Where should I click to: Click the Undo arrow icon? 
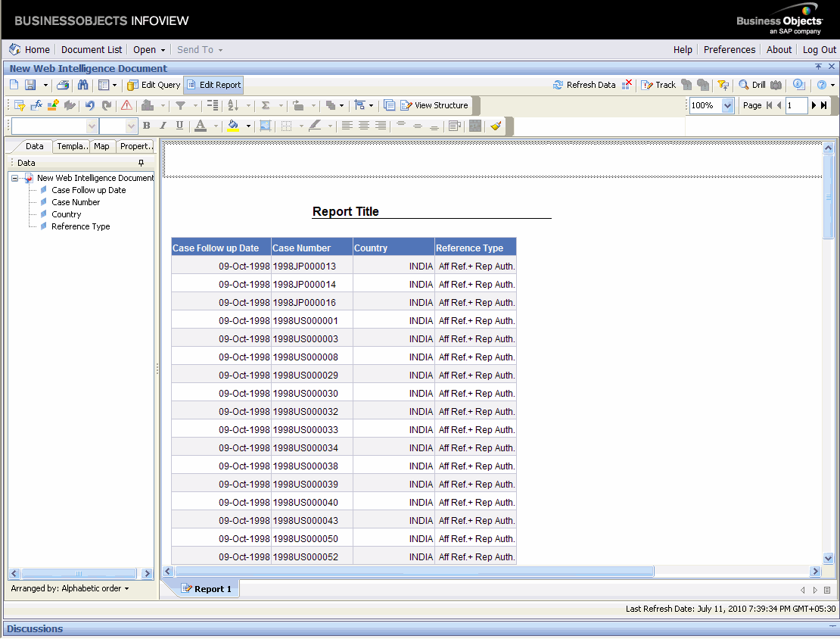point(89,105)
